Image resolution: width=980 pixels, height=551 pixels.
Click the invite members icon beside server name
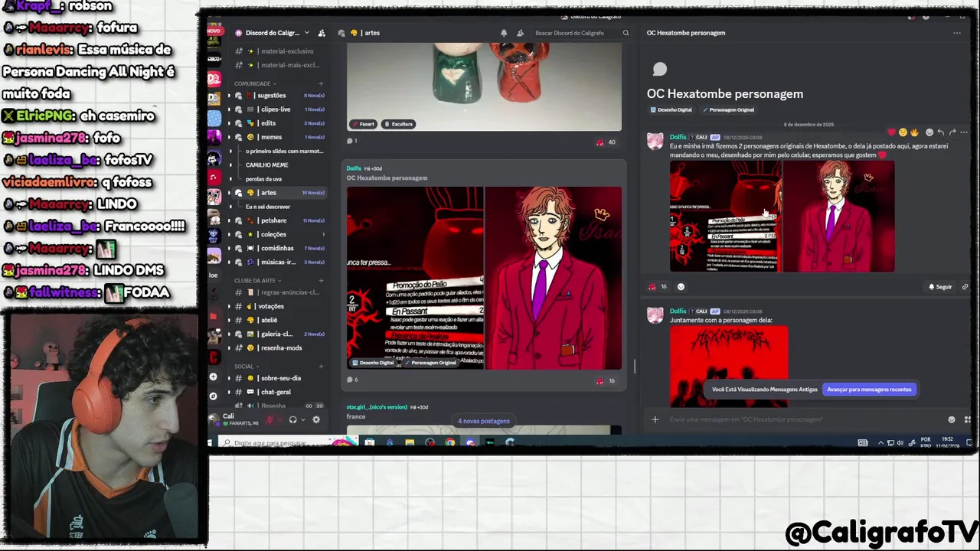point(322,33)
